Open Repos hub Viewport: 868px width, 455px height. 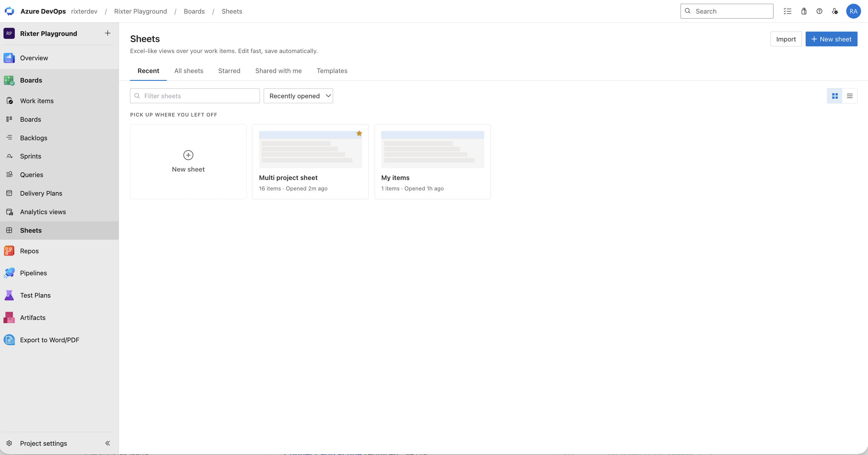click(x=59, y=251)
